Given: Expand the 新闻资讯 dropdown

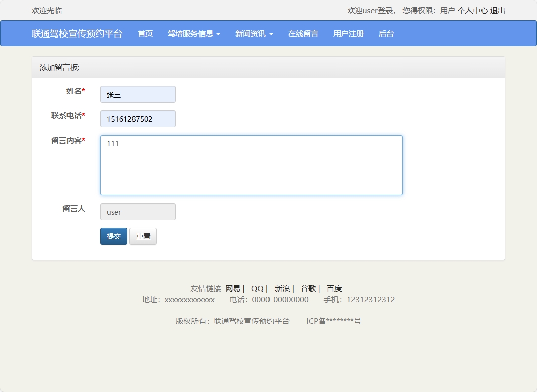Looking at the screenshot, I should [253, 34].
